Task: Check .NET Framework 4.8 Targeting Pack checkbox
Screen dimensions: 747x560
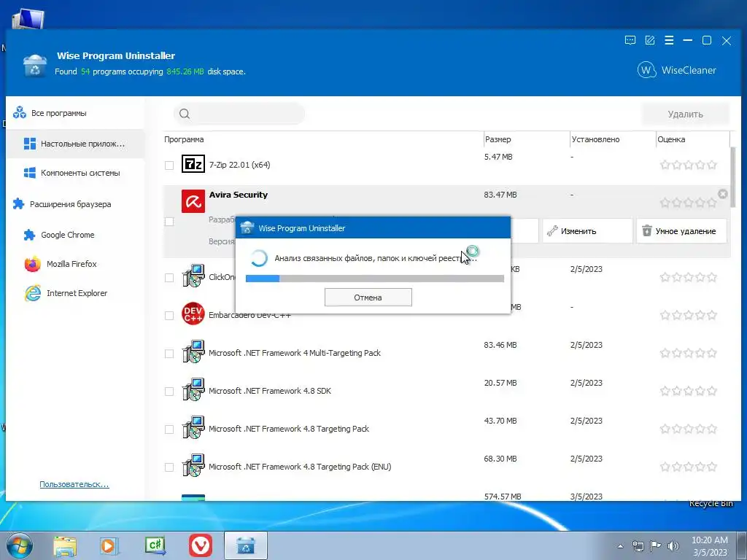Action: click(169, 429)
